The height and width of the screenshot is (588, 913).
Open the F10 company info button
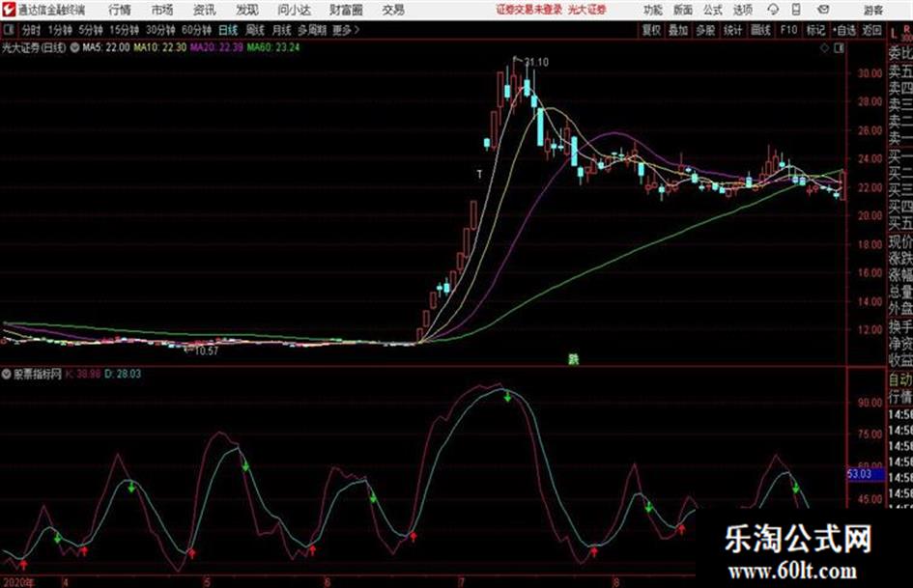(x=788, y=30)
